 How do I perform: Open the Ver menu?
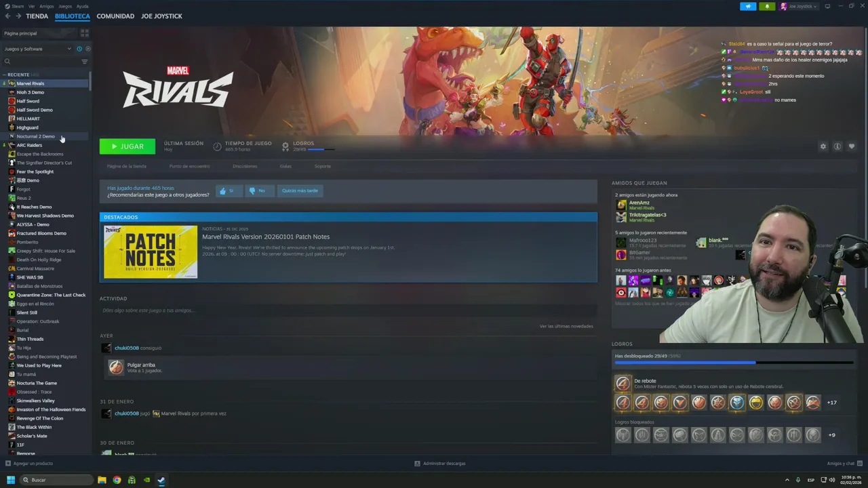(32, 6)
